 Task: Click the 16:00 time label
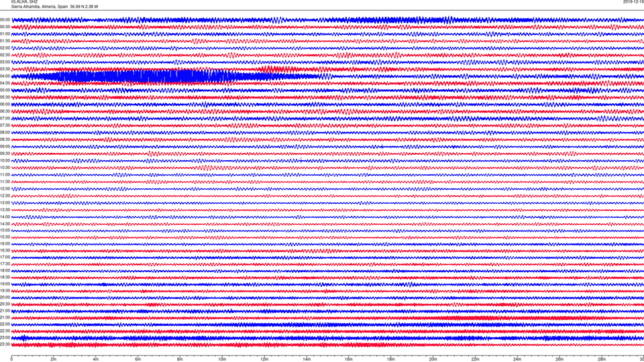pos(5,244)
